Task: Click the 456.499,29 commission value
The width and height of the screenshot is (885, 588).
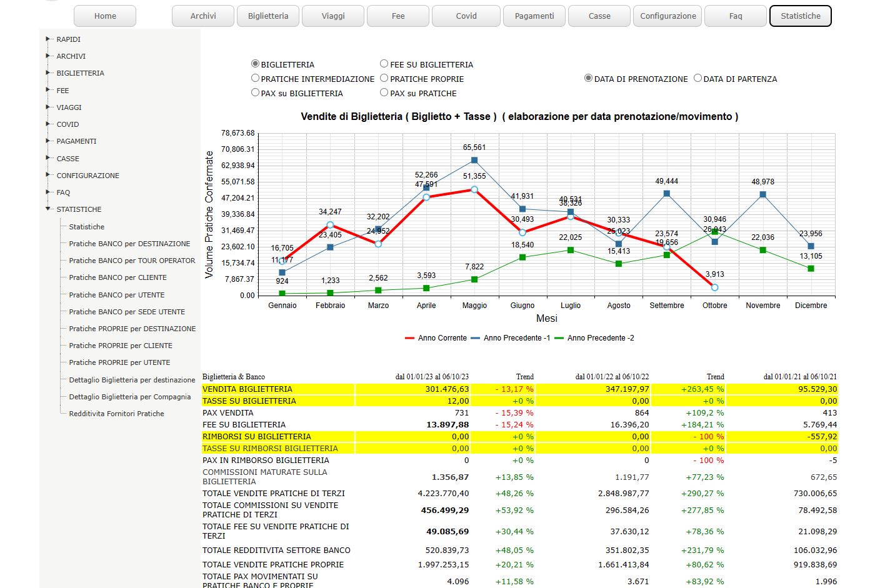Action: click(445, 511)
